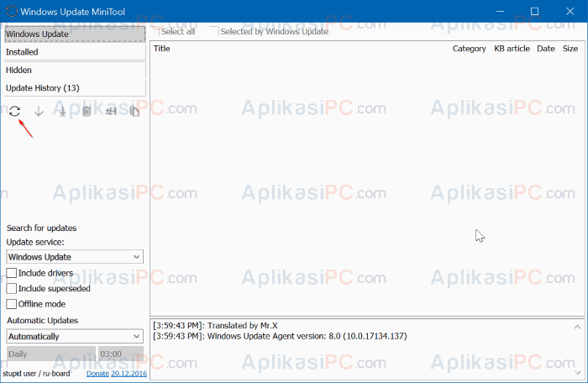Click the app icon in title bar

[x=11, y=11]
